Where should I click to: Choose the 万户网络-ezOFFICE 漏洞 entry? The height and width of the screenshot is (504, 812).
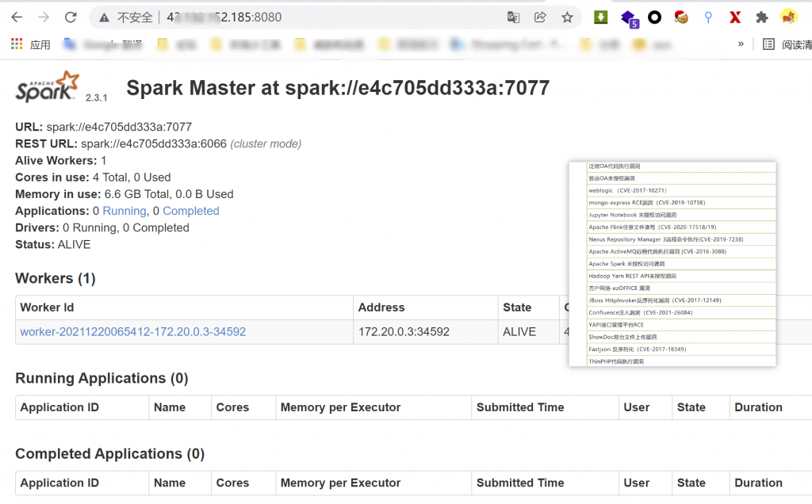681,288
